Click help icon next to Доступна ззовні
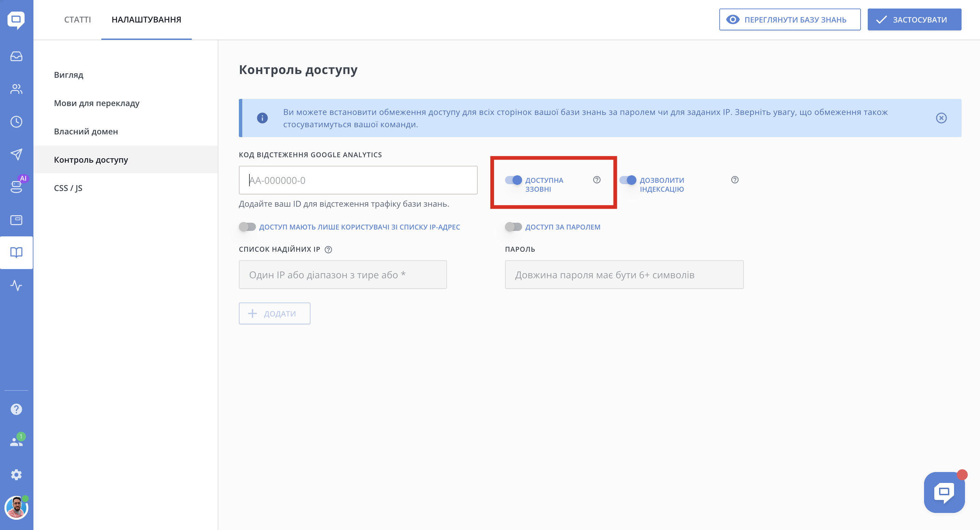980x530 pixels. point(596,180)
